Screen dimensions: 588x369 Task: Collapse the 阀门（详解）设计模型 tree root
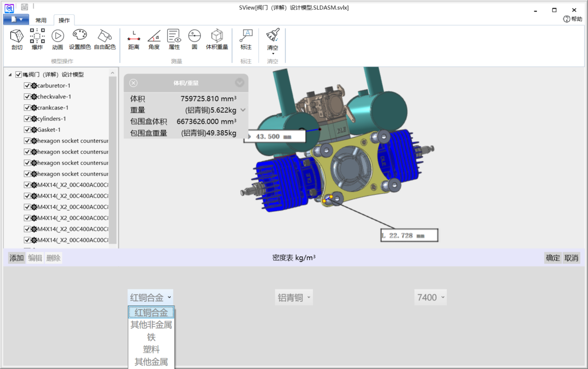(x=10, y=75)
